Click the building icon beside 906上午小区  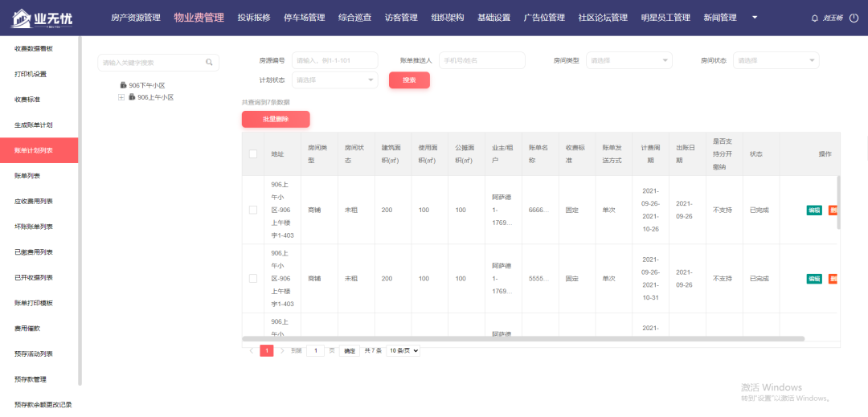pyautogui.click(x=133, y=96)
